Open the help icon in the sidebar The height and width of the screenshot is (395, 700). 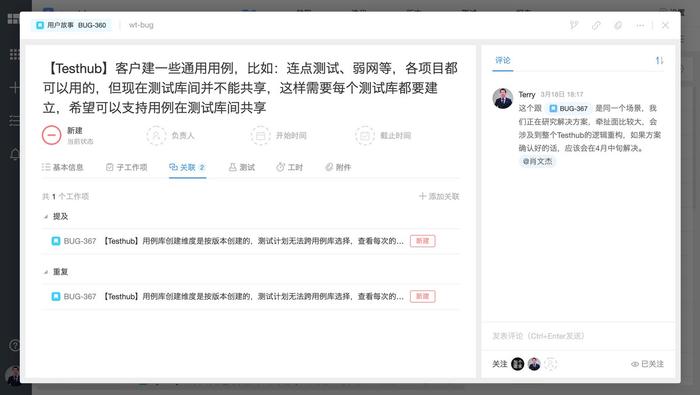click(x=15, y=345)
